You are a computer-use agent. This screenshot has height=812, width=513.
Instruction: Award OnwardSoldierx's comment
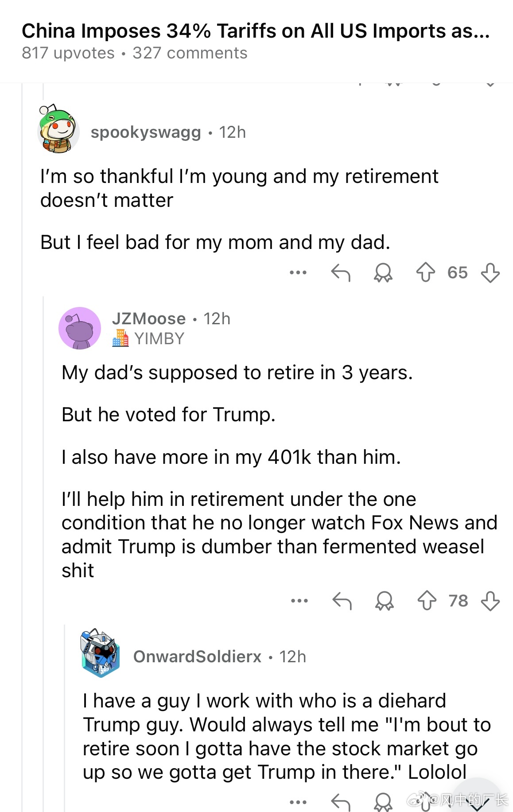point(383,802)
